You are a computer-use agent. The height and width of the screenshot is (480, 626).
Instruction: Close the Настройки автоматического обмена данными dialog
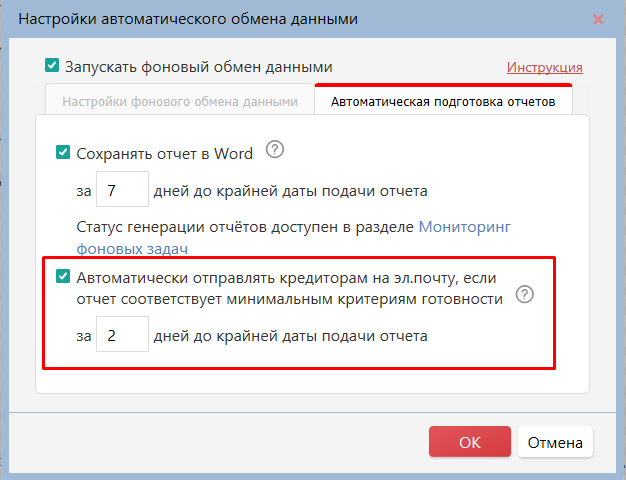(x=598, y=19)
